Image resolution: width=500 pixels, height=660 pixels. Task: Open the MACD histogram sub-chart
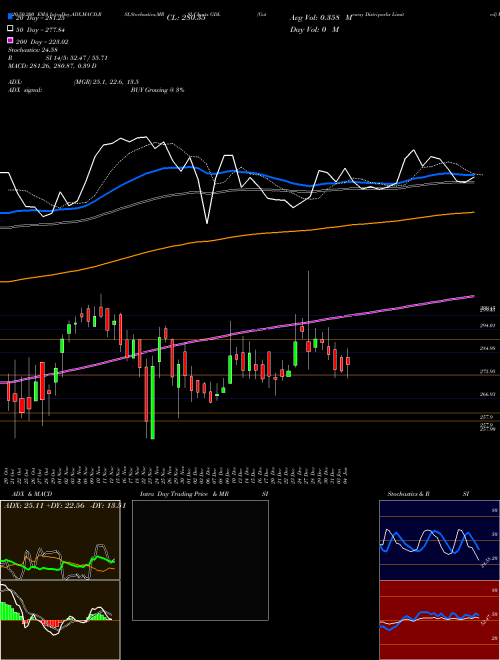(60, 620)
